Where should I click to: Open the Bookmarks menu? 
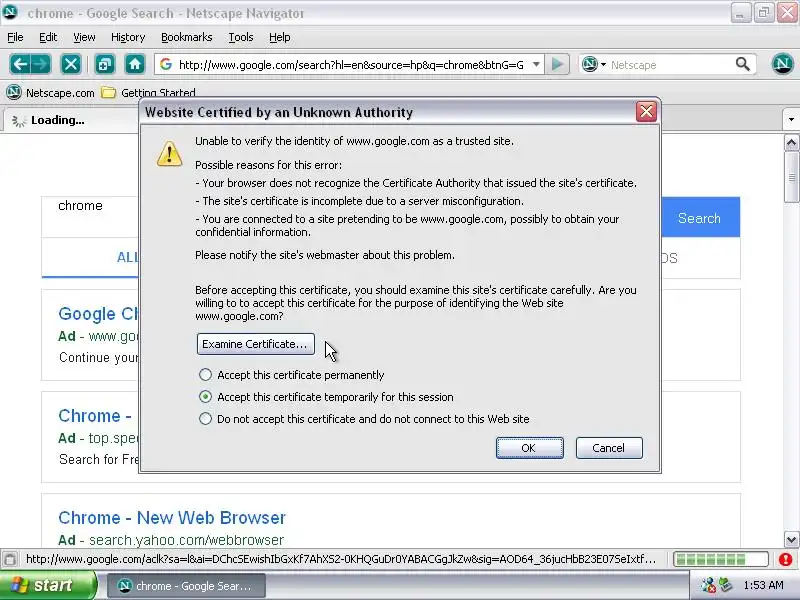tap(187, 37)
